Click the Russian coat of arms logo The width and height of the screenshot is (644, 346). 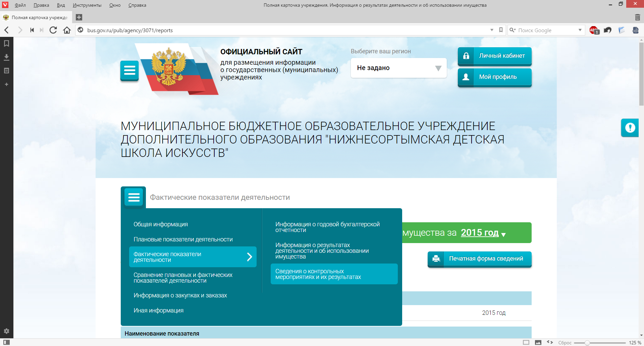[x=169, y=66]
